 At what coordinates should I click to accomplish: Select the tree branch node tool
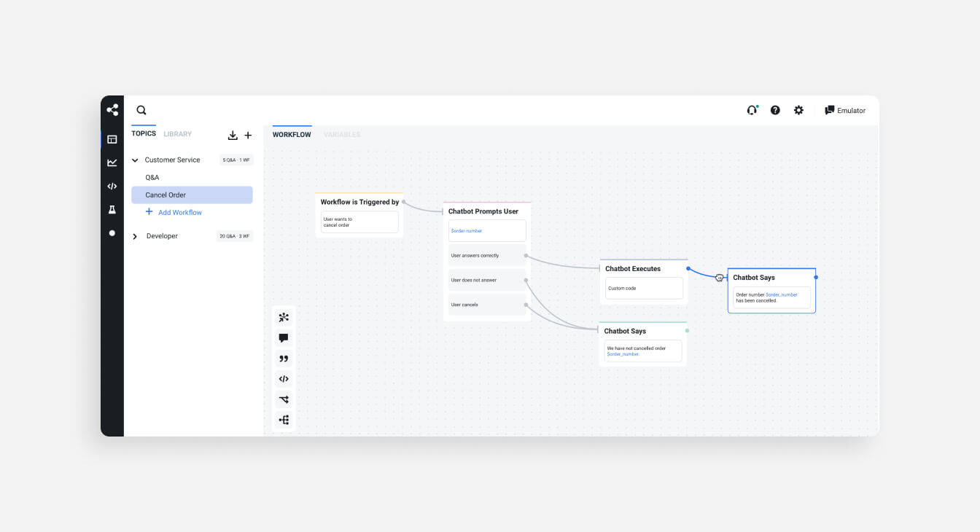tap(284, 420)
